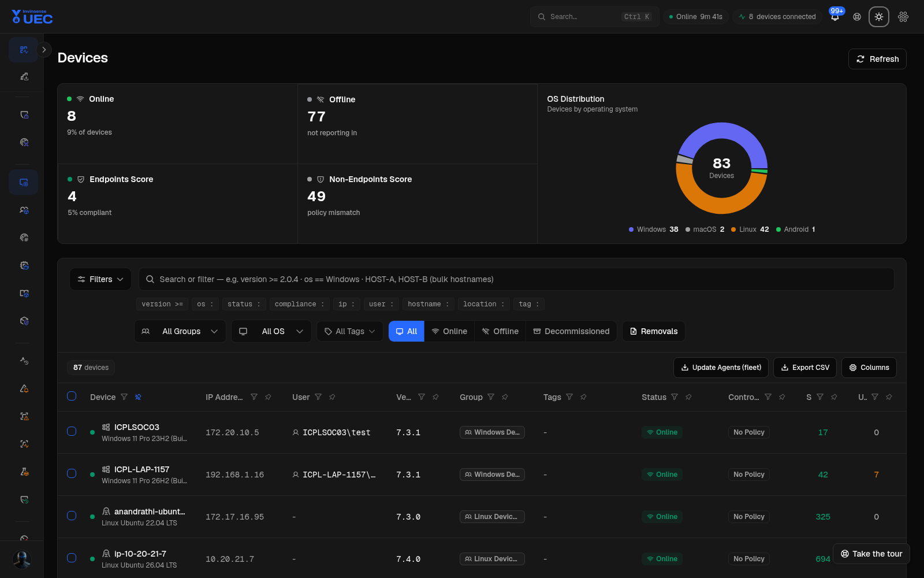Switch to the Decommissioned tab
Viewport: 924px width, 578px height.
click(x=571, y=331)
